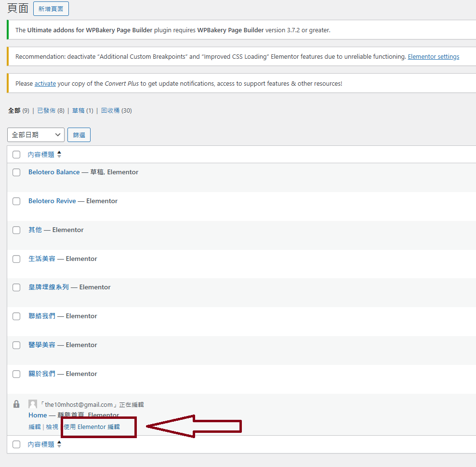Click 使用 Elementor 編輯 under Home
This screenshot has height=467, width=476.
[92, 427]
